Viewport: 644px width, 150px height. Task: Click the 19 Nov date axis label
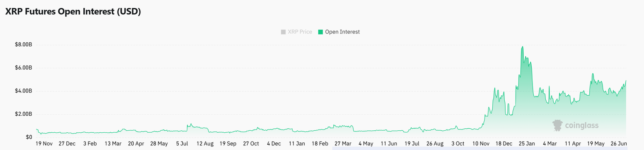(44, 144)
